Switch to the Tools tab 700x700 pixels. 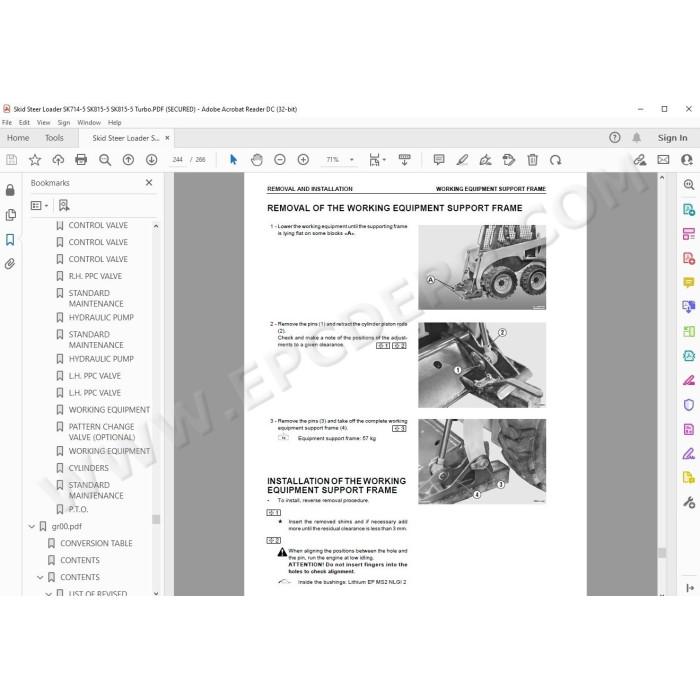(54, 138)
